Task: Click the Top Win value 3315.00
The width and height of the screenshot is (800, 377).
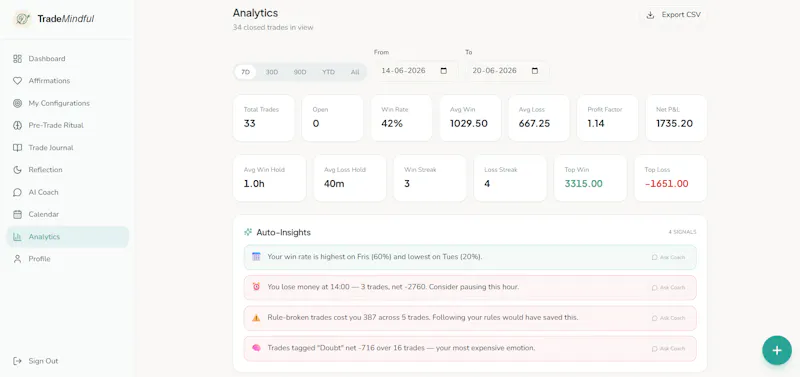Action: coord(584,184)
